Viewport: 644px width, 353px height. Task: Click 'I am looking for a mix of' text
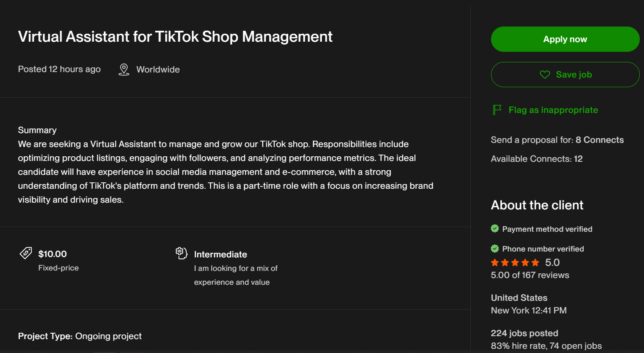[236, 268]
